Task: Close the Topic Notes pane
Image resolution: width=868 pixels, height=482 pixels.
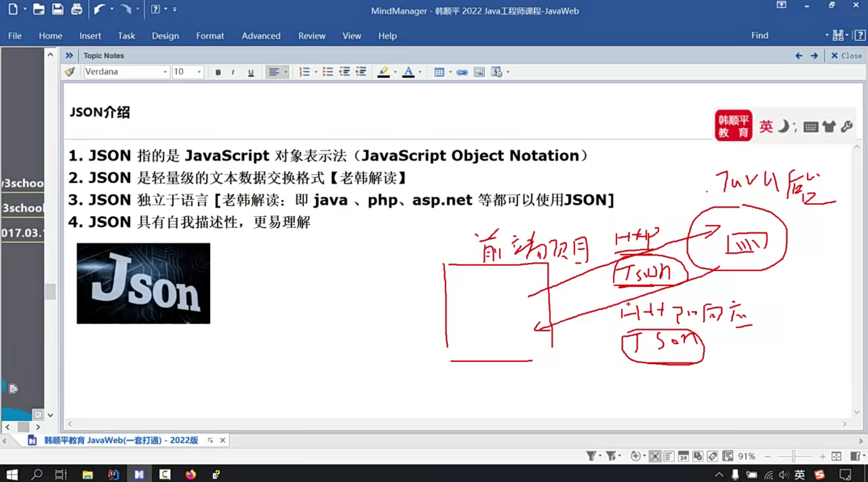Action: [846, 56]
